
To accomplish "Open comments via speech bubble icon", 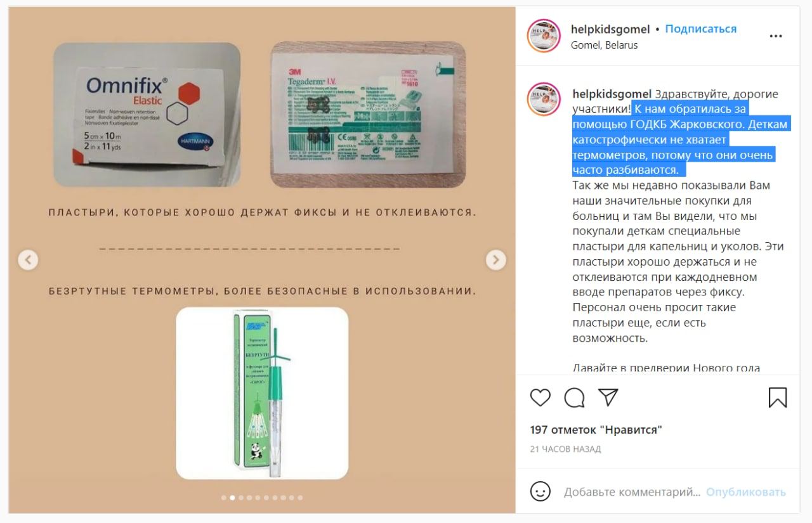I will 574,397.
